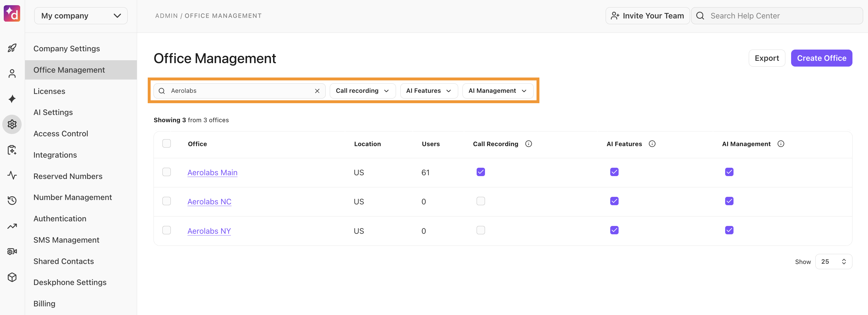
Task: Click the AI Management info icon
Action: [781, 144]
